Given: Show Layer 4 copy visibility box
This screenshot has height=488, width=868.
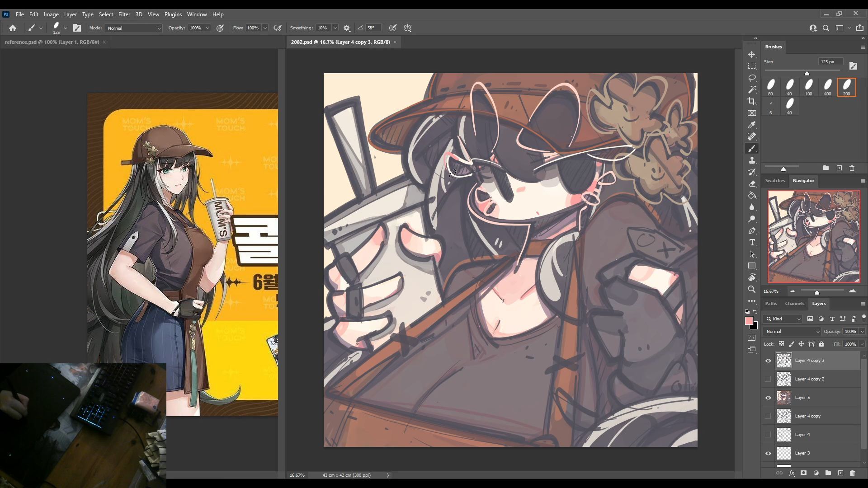Looking at the screenshot, I should pos(768,416).
